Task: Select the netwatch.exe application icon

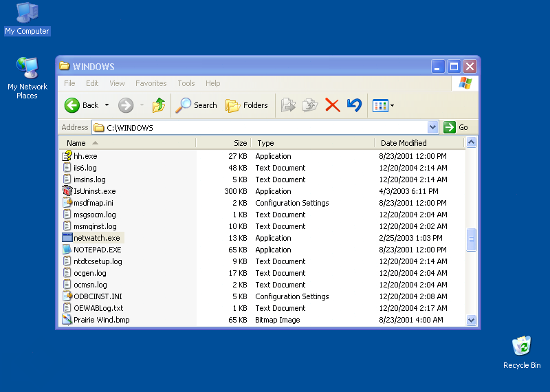Action: click(x=67, y=238)
